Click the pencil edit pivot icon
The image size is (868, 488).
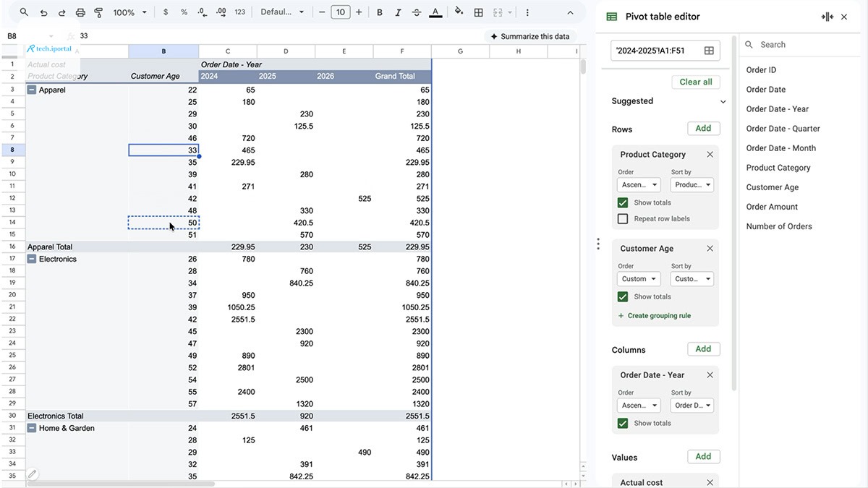[32, 474]
